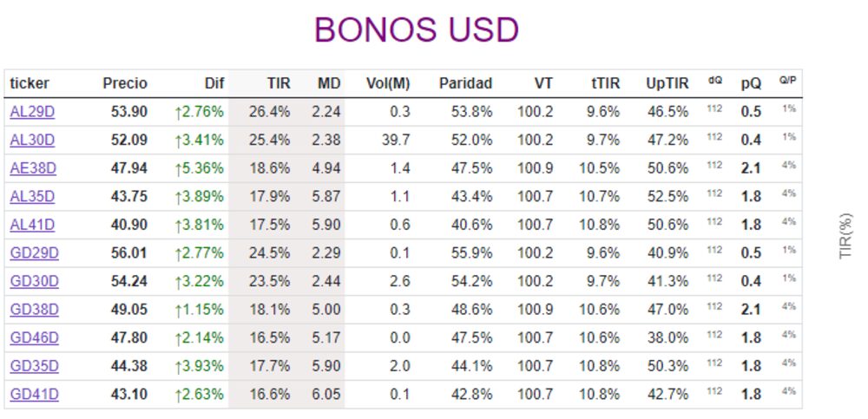Select the Paridad column header
The height and width of the screenshot is (419, 868).
coord(465,83)
